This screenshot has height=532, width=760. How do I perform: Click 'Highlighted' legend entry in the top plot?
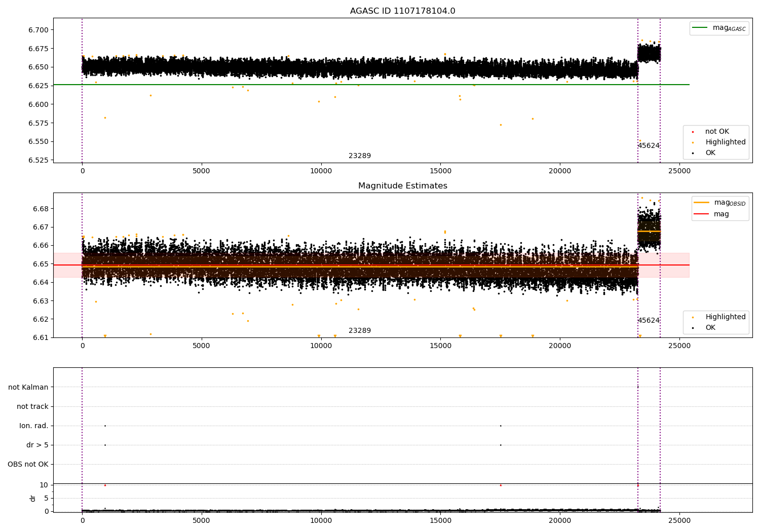(726, 142)
